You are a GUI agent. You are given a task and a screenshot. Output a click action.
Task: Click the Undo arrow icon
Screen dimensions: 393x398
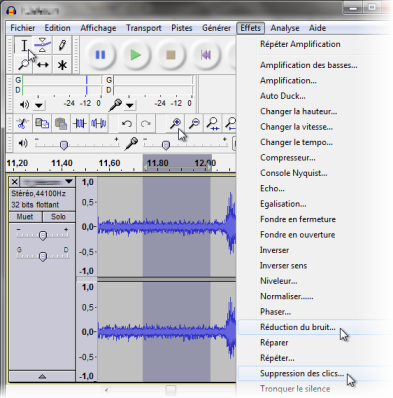click(x=127, y=124)
